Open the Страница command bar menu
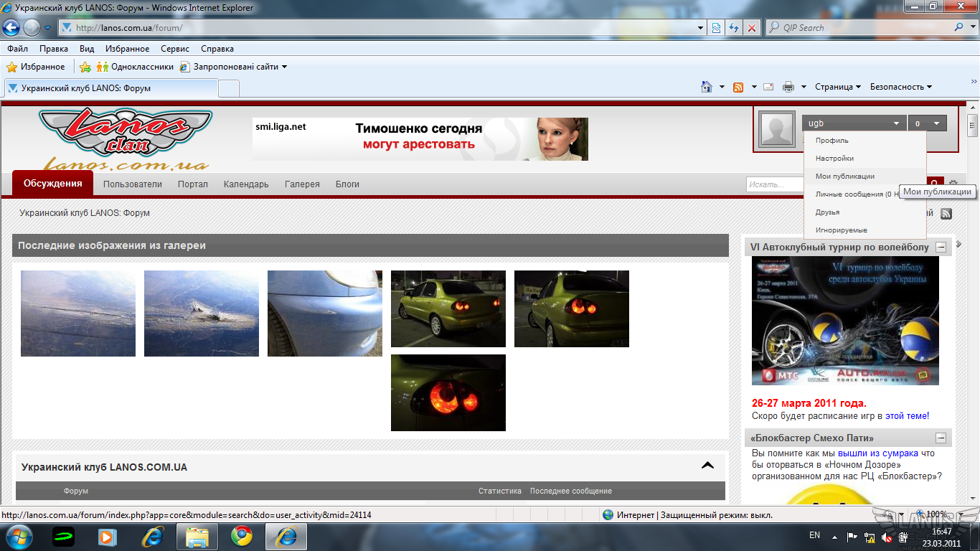The image size is (980, 551). point(838,87)
